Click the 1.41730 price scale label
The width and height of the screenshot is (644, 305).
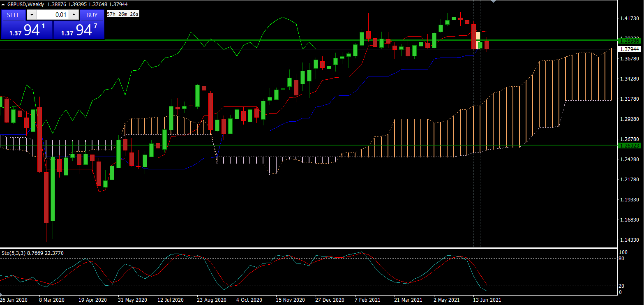(x=630, y=18)
